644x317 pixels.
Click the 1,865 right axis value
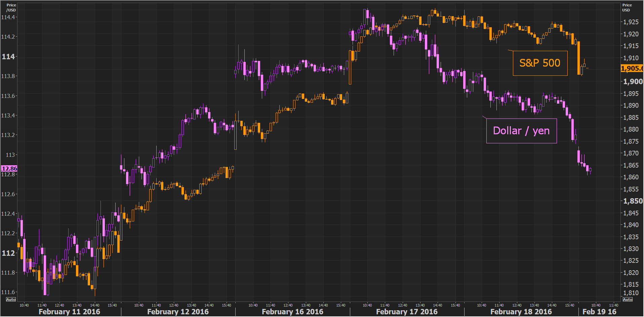(631, 165)
